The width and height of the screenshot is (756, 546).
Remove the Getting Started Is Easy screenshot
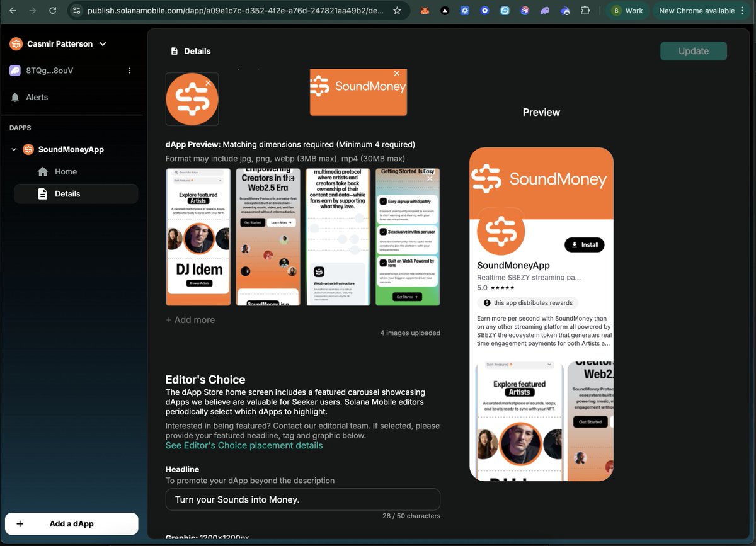[430, 178]
